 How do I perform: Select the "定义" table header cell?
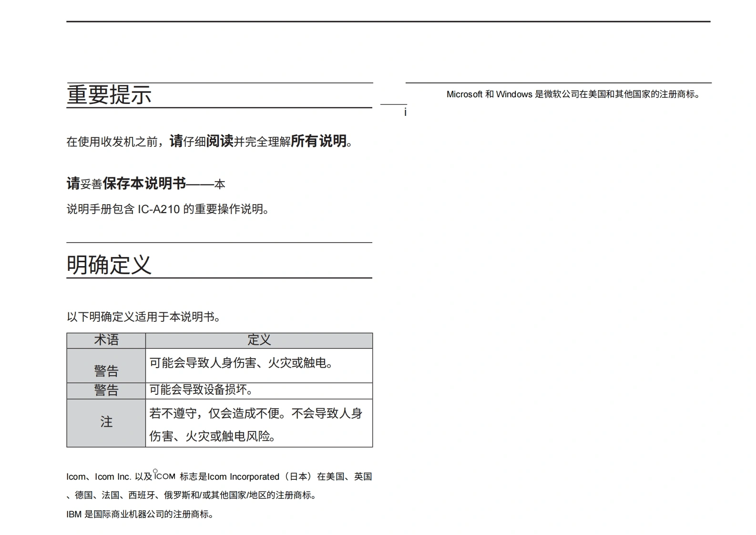point(259,340)
